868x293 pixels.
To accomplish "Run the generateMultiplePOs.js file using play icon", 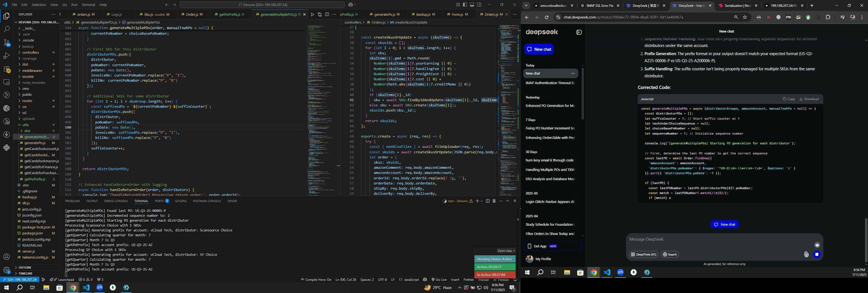I will 312,14.
